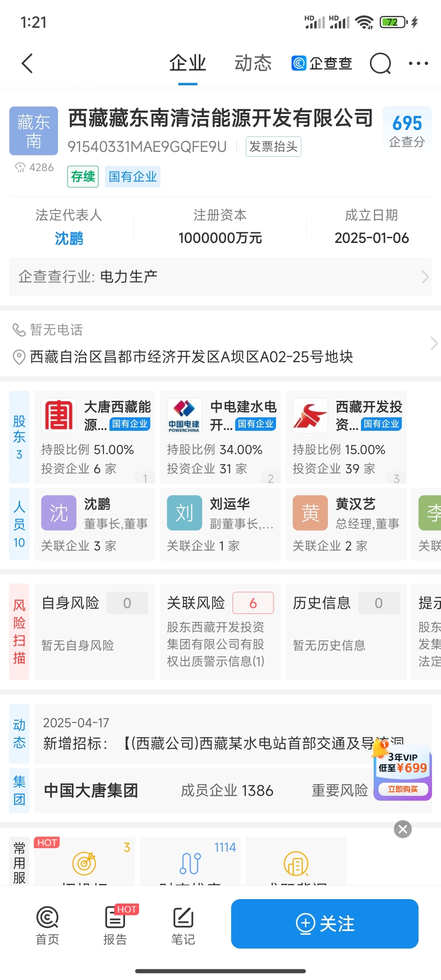
Task: Open person card 黄汉艺
Action: (x=346, y=524)
